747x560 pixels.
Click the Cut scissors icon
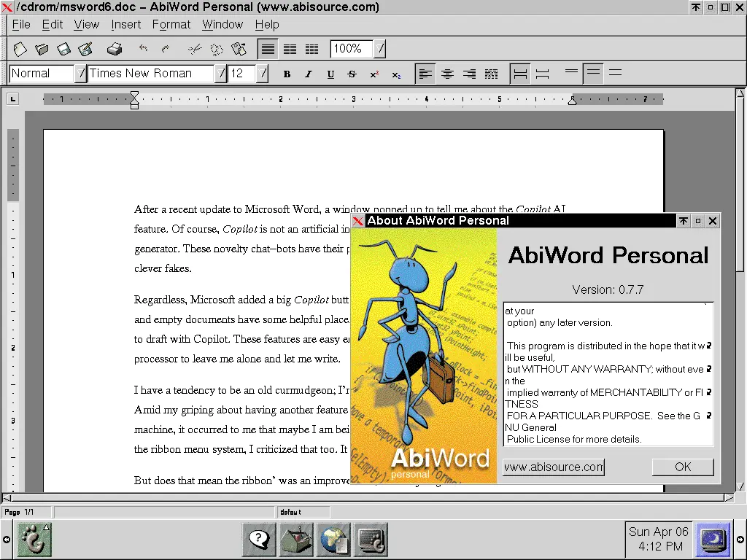pyautogui.click(x=194, y=50)
